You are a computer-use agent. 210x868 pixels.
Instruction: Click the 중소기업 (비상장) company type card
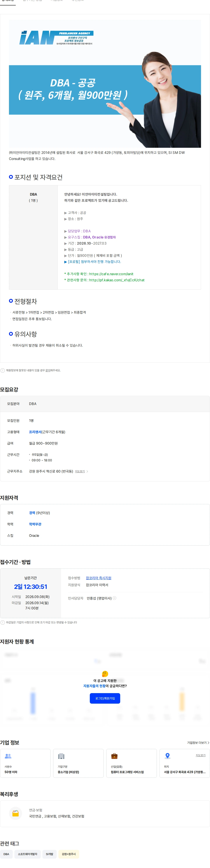tap(78, 763)
